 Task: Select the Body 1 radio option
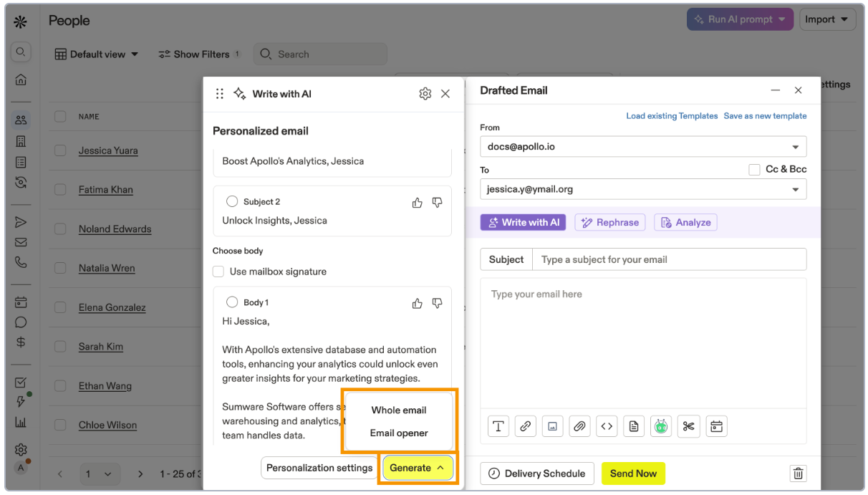pos(231,302)
